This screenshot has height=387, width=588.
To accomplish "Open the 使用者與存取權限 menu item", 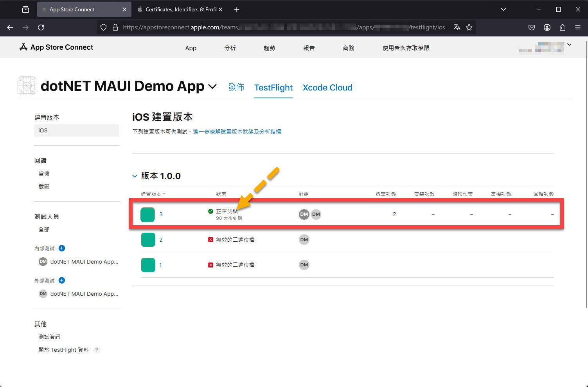I will click(x=406, y=48).
